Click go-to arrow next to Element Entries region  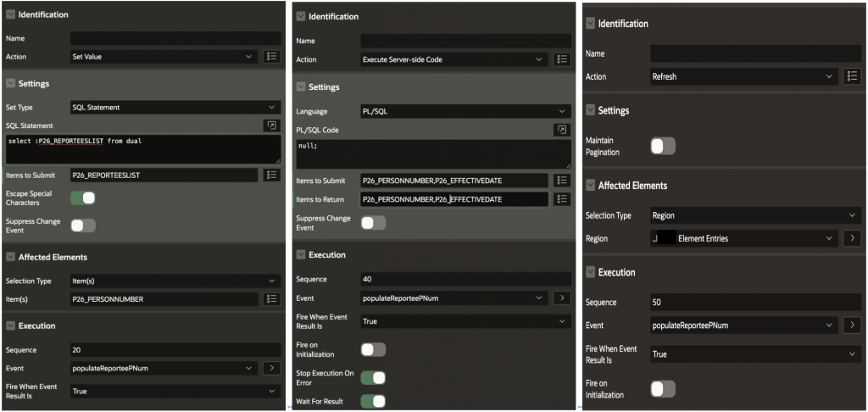click(853, 239)
